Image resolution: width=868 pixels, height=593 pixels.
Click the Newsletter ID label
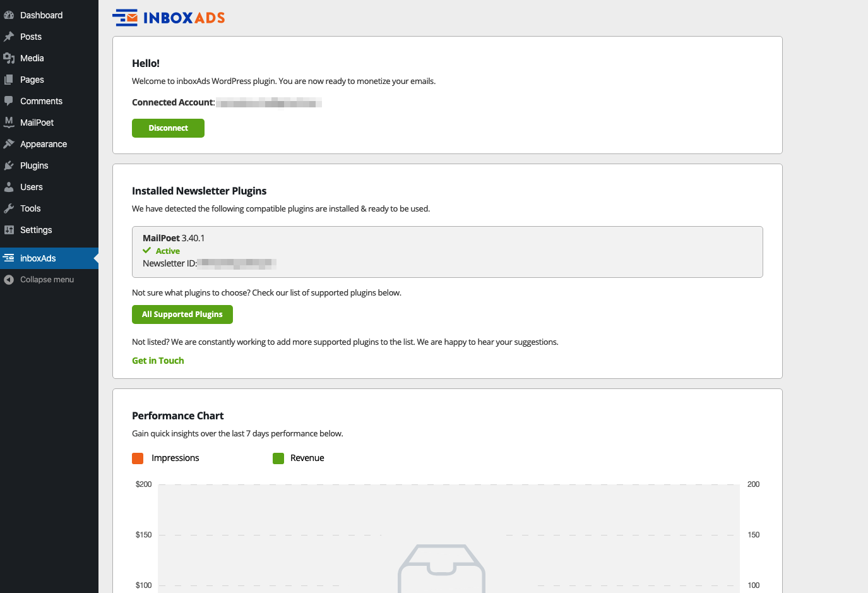tap(170, 264)
